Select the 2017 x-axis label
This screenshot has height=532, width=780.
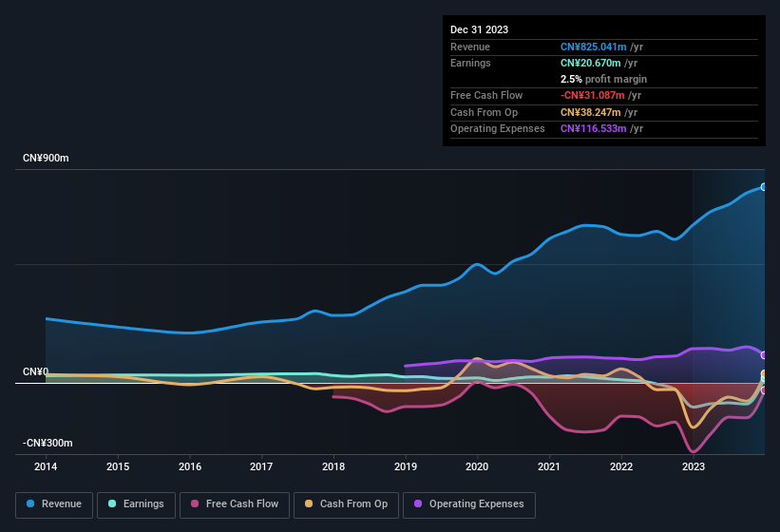point(261,466)
